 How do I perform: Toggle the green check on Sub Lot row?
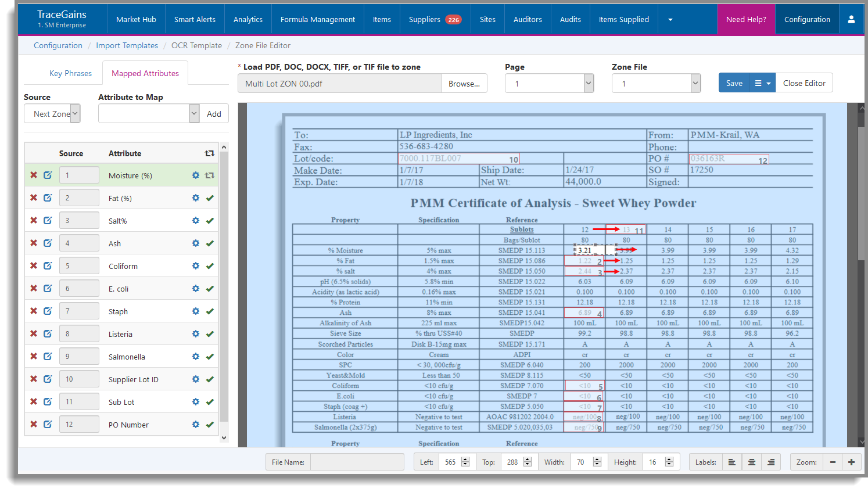[210, 401]
